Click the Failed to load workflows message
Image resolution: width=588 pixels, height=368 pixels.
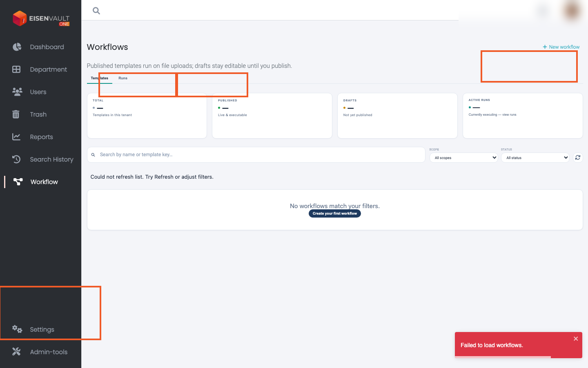click(x=492, y=345)
